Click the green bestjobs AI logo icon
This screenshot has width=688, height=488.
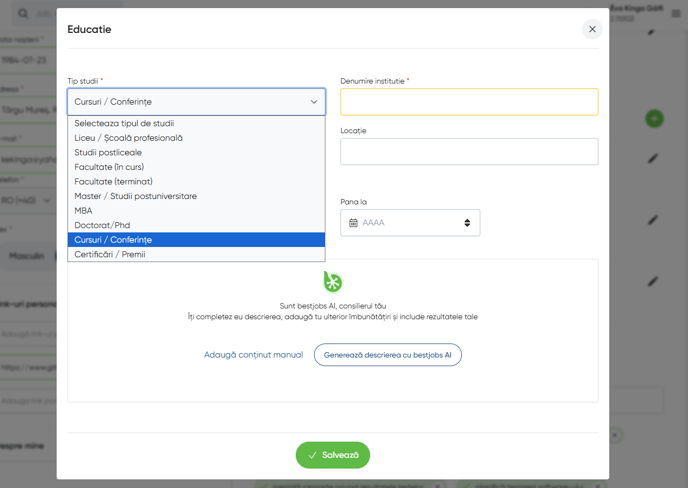click(x=333, y=282)
